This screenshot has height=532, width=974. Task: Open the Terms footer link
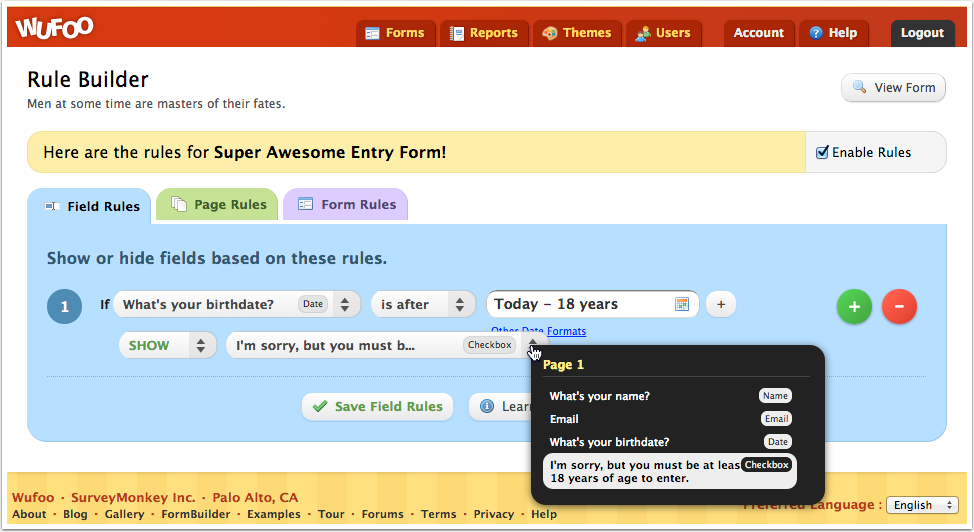click(439, 514)
